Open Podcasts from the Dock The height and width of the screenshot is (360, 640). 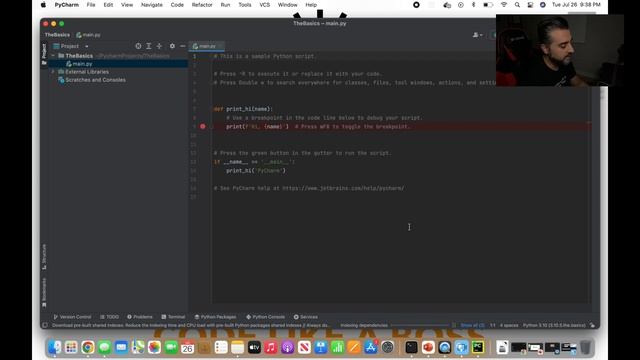(x=287, y=347)
